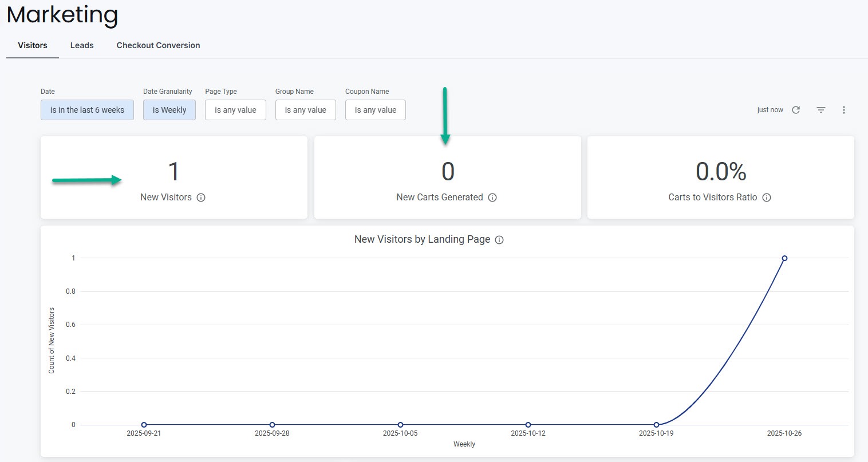Click the 'Date Granularity' filter label

(x=168, y=92)
